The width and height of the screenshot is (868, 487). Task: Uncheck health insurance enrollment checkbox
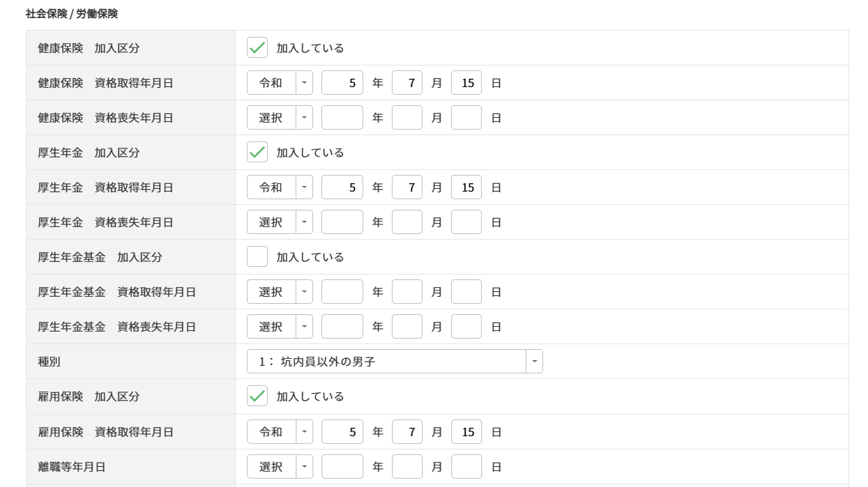(257, 48)
